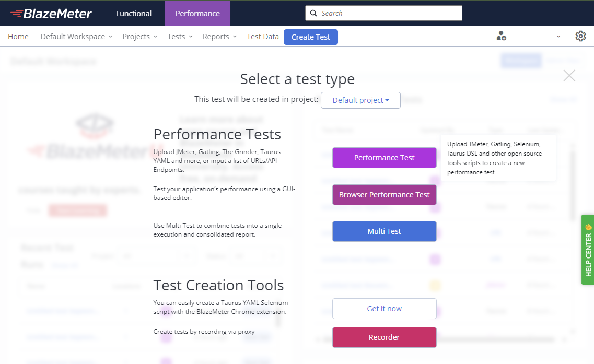Click the Create Test button
The image size is (594, 364).
pyautogui.click(x=311, y=37)
